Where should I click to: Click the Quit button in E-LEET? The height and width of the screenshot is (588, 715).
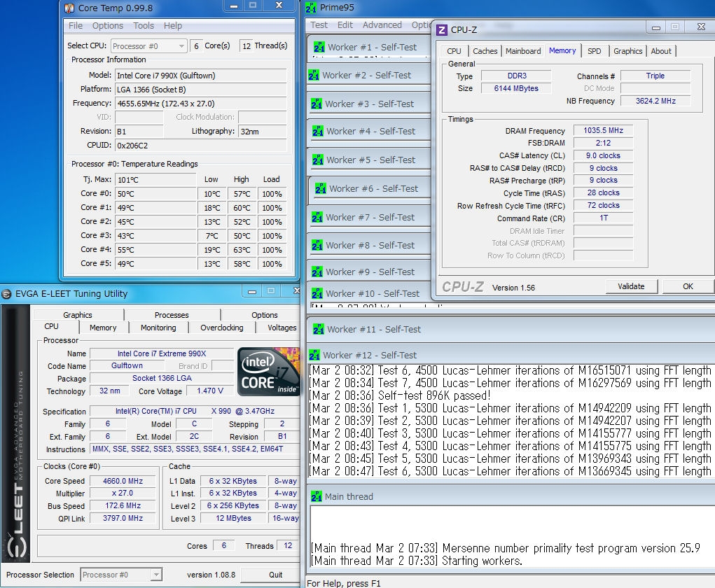click(x=276, y=575)
